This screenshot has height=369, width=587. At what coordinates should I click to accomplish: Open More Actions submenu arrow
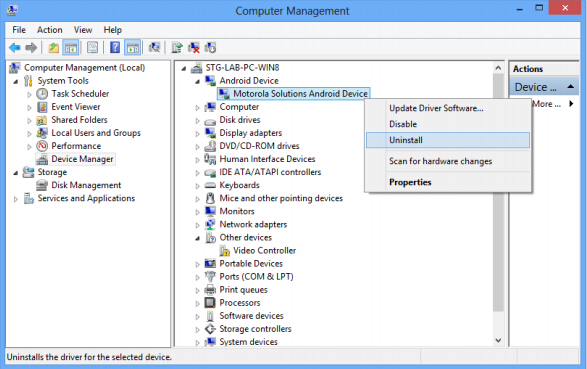571,104
